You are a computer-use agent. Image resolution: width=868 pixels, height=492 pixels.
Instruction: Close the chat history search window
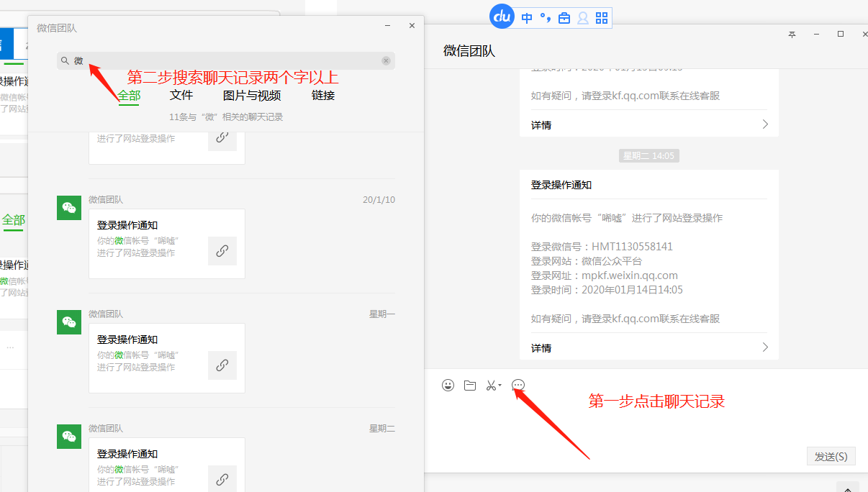(x=412, y=26)
